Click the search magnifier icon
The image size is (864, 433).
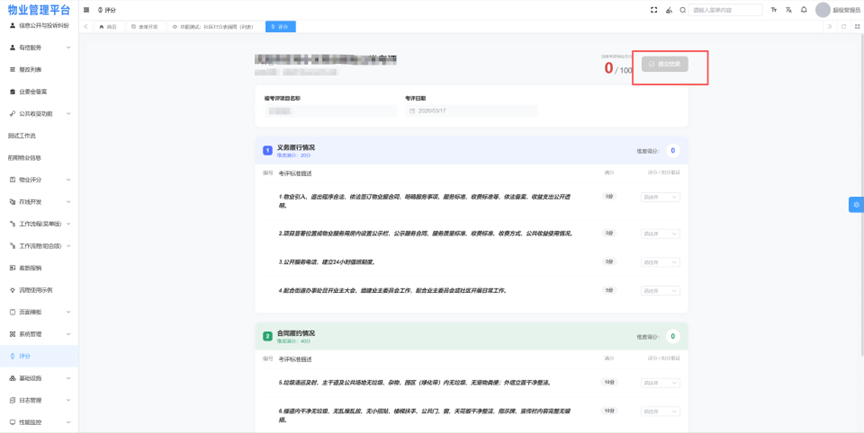683,10
